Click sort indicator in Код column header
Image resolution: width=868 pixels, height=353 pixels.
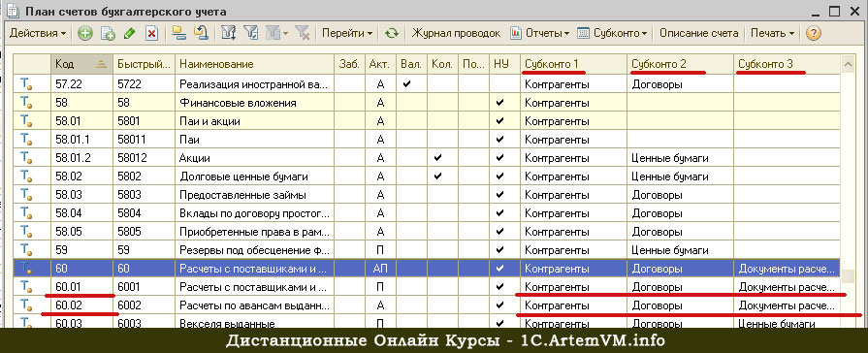tap(100, 64)
